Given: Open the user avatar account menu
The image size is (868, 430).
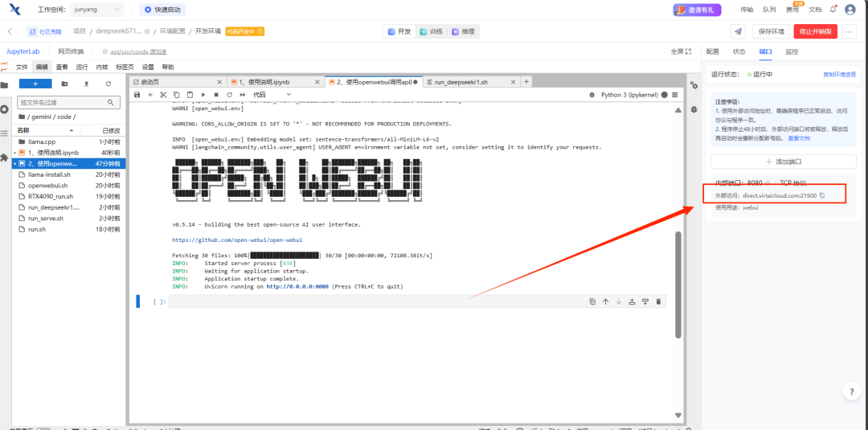Looking at the screenshot, I should coord(850,10).
